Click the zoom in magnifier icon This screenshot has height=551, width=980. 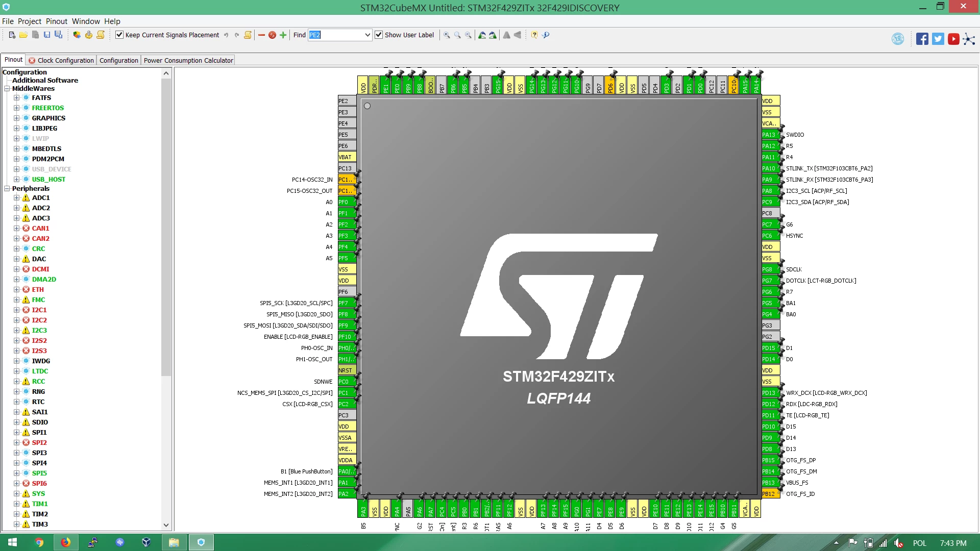coord(447,35)
